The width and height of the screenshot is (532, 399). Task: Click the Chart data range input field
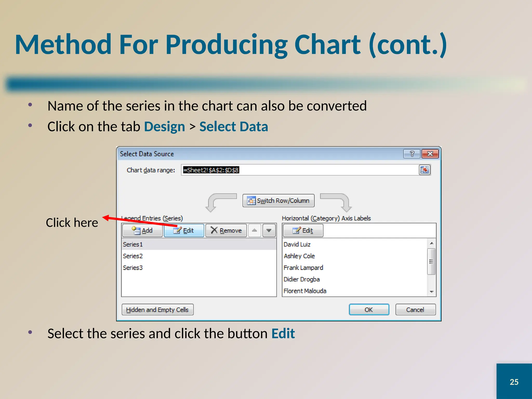coord(300,170)
